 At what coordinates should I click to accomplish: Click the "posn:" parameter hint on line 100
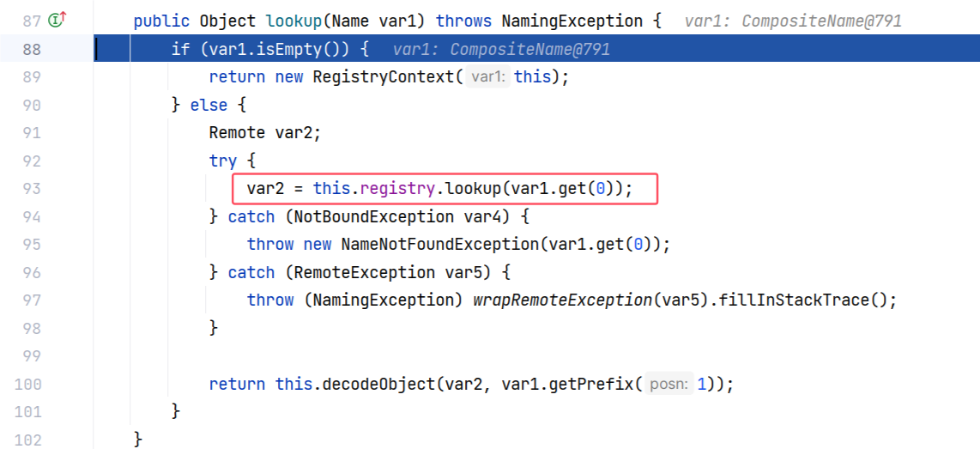pos(670,385)
